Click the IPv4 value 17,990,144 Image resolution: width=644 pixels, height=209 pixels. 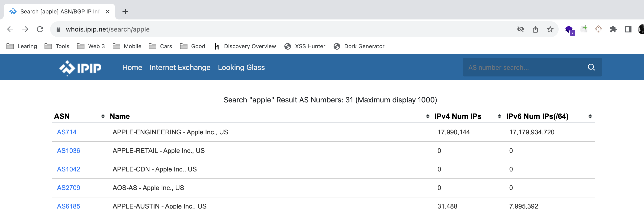(x=454, y=132)
